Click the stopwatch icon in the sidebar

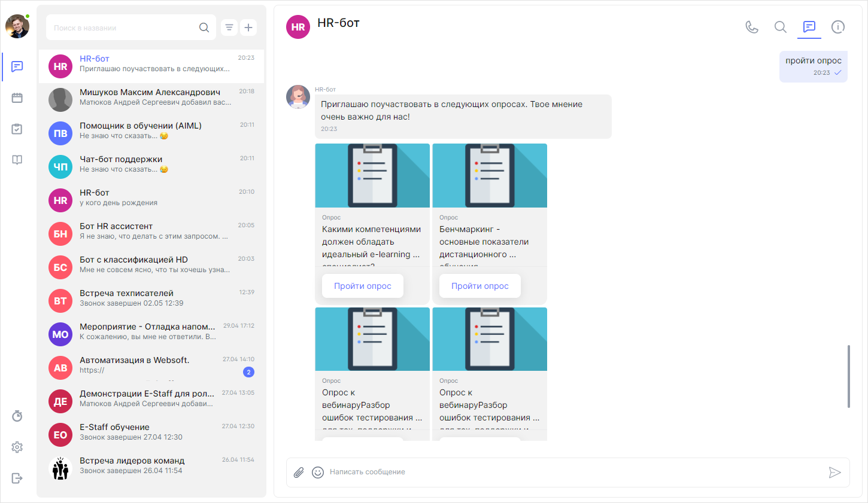(17, 415)
